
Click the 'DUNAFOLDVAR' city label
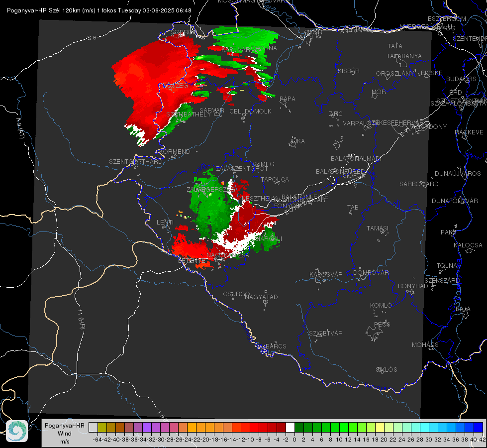[455, 201]
